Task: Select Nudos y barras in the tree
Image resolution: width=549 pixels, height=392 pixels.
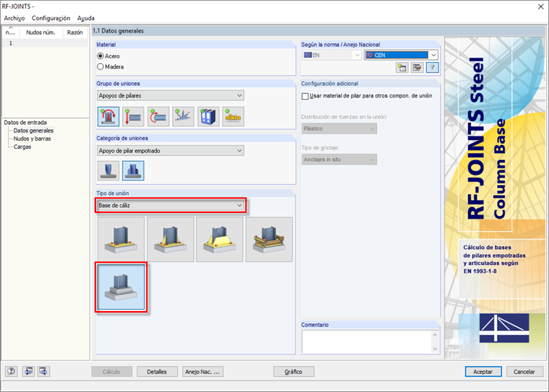Action: (x=33, y=139)
